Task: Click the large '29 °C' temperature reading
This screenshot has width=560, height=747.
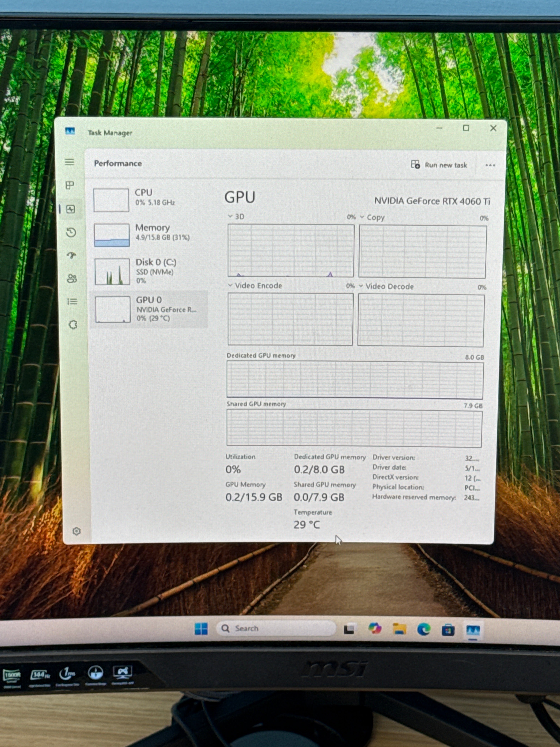Action: click(x=306, y=524)
